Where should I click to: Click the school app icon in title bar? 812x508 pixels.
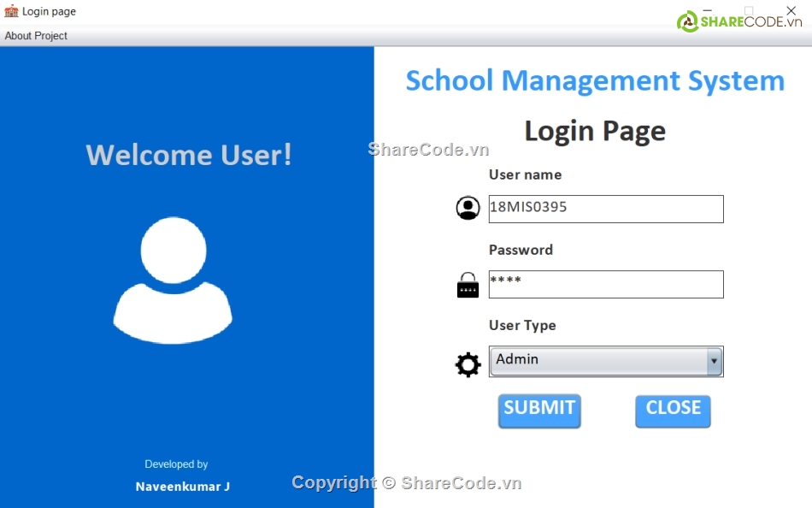[11, 11]
